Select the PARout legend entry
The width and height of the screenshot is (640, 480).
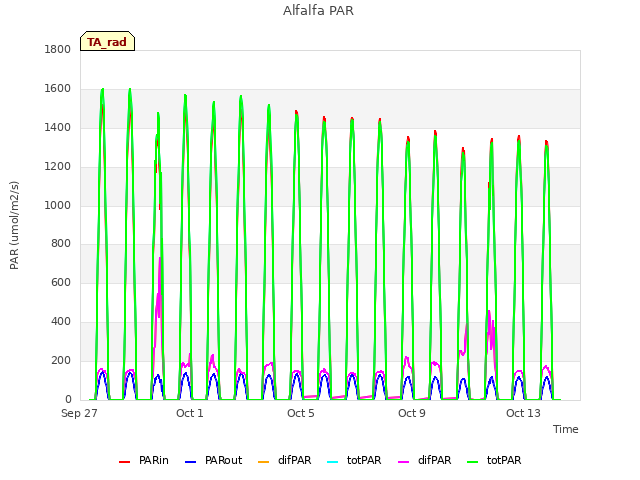coord(213,460)
